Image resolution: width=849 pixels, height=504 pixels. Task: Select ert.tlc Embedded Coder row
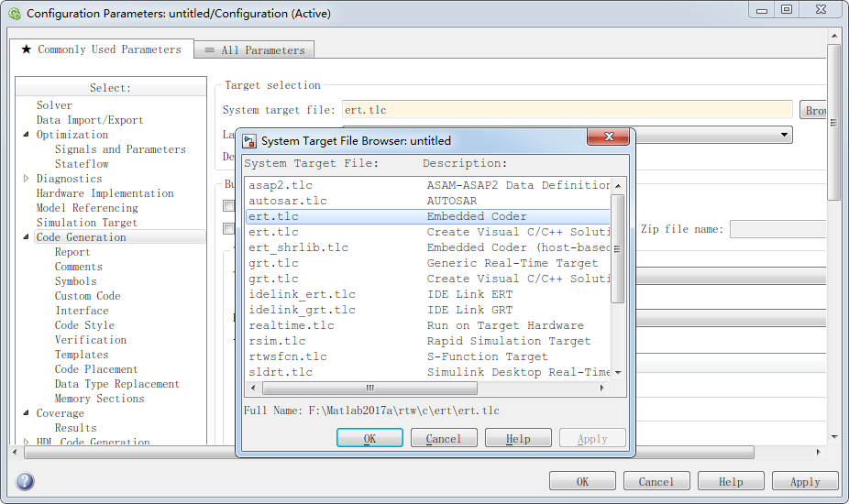(x=428, y=216)
